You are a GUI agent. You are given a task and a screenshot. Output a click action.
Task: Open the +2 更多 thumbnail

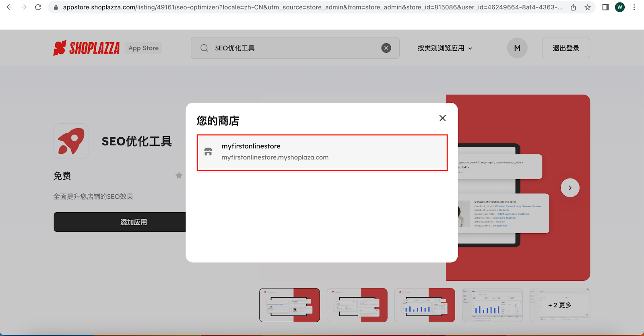[560, 305]
